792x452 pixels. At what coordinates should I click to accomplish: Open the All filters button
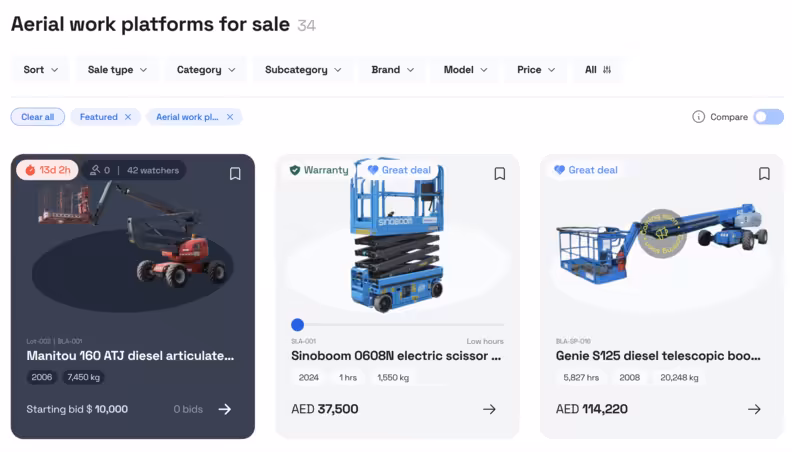[x=598, y=70]
